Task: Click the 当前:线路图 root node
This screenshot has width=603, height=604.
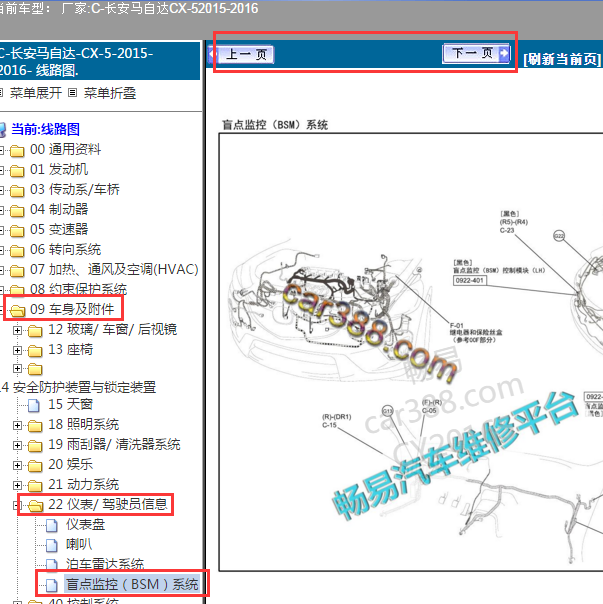Action: pyautogui.click(x=45, y=129)
